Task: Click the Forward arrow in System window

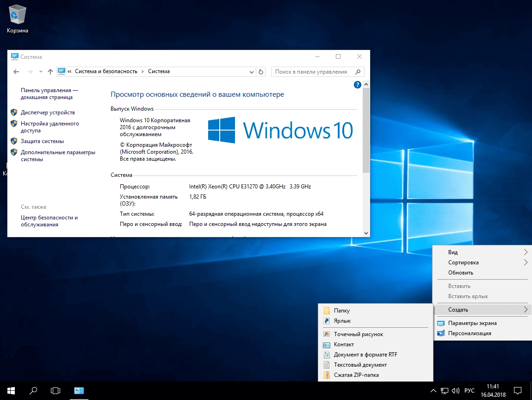Action: pyautogui.click(x=30, y=72)
